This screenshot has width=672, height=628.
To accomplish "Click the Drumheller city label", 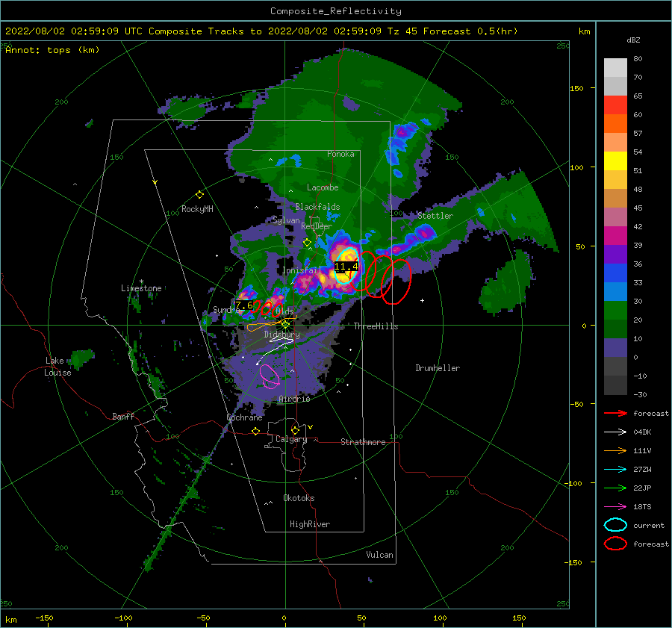I will pos(438,368).
